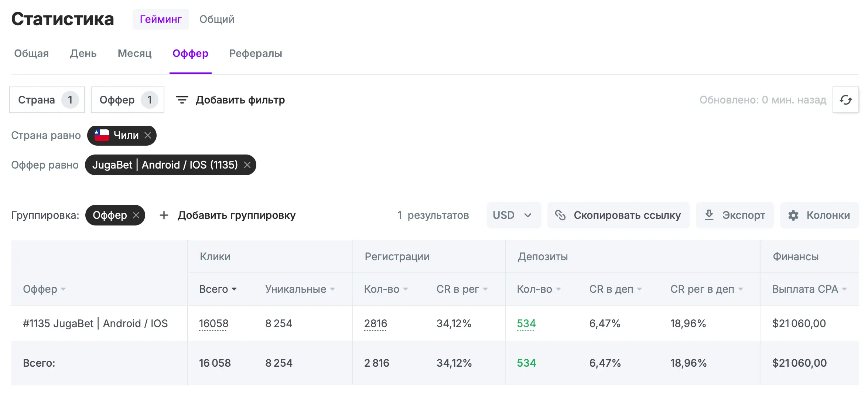Sort by deposits Кол-во column
868x397 pixels.
pos(539,289)
